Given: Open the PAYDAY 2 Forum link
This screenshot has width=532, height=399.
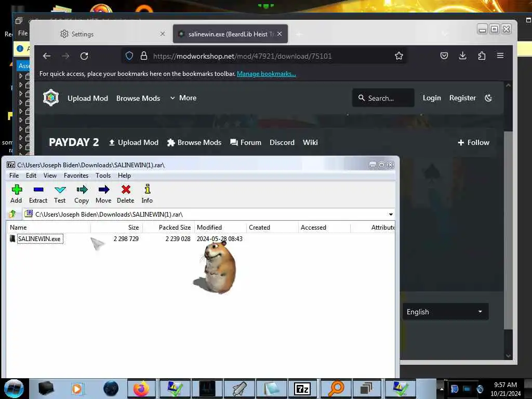Looking at the screenshot, I should tap(246, 142).
